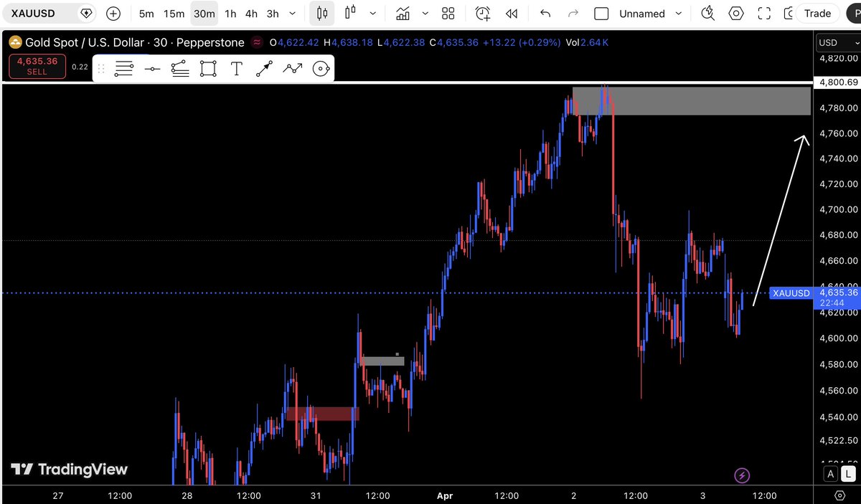Select the horizontal ray line tool
861x504 pixels.
point(151,69)
